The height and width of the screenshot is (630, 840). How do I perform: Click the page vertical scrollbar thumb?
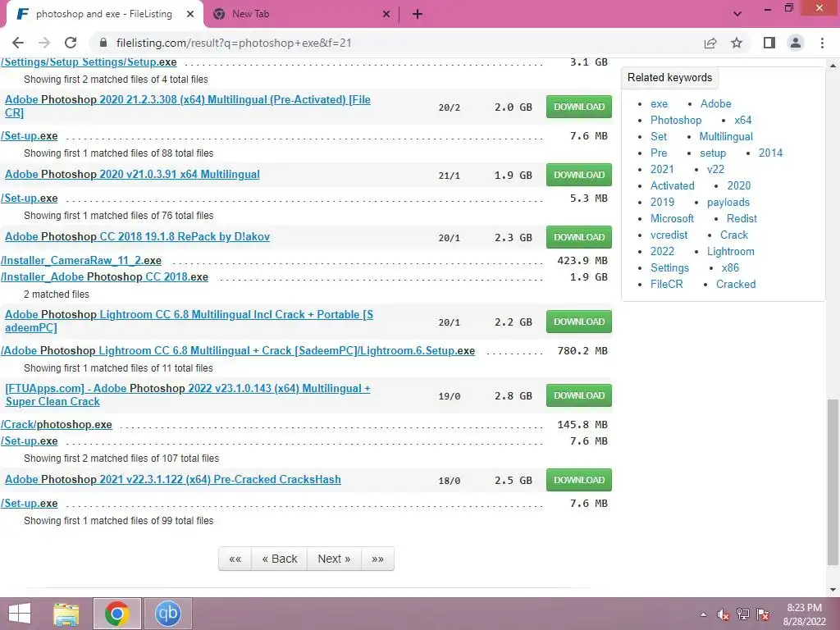pyautogui.click(x=833, y=481)
